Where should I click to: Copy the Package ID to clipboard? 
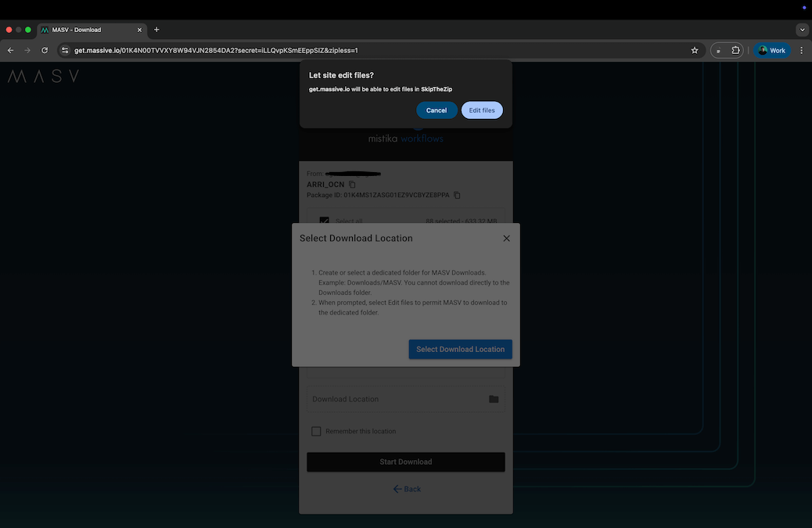pos(456,195)
